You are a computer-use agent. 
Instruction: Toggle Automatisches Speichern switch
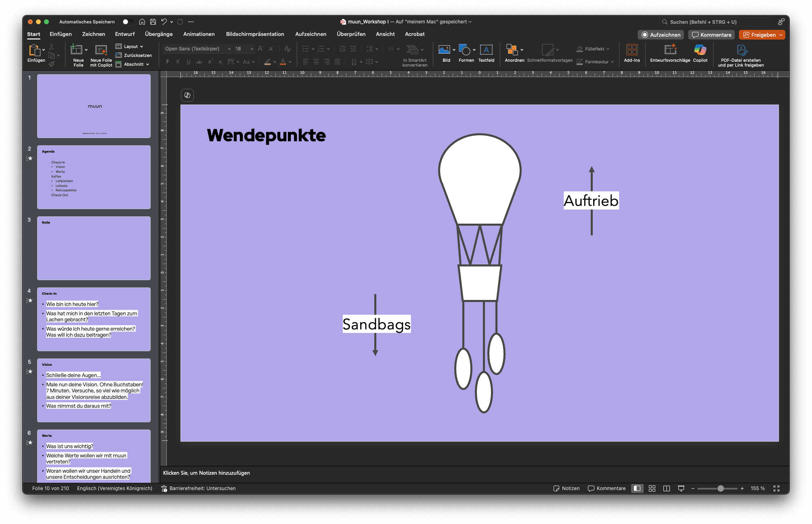[x=128, y=22]
